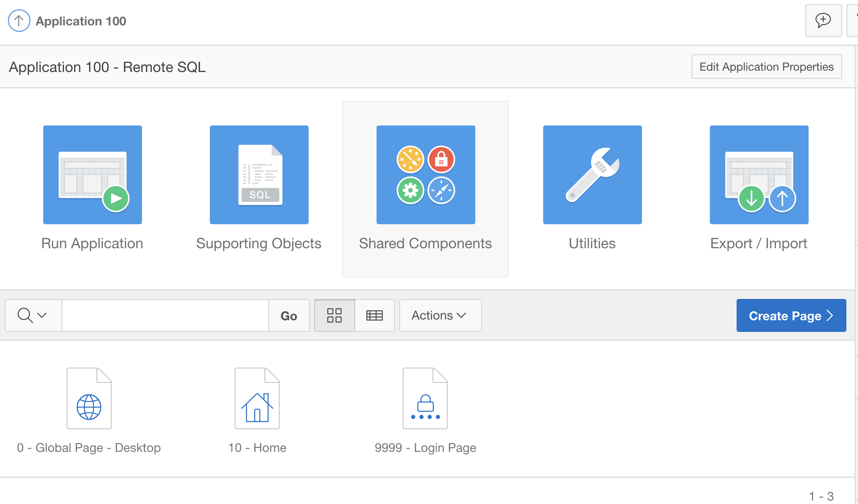858x504 pixels.
Task: Switch to the View Report table layout
Action: [x=374, y=315]
